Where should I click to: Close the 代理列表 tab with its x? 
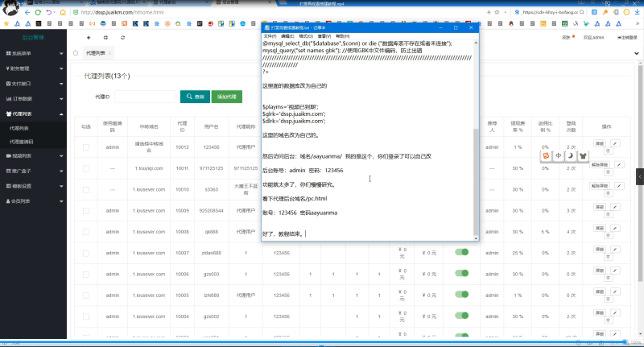(109, 53)
